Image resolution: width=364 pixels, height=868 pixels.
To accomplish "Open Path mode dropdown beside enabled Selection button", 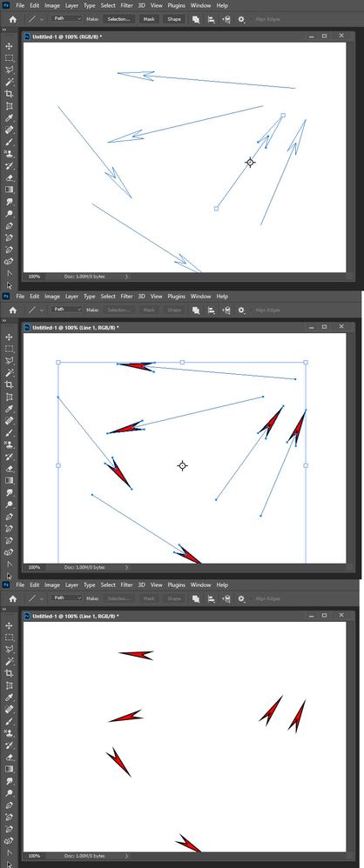I will [67, 18].
